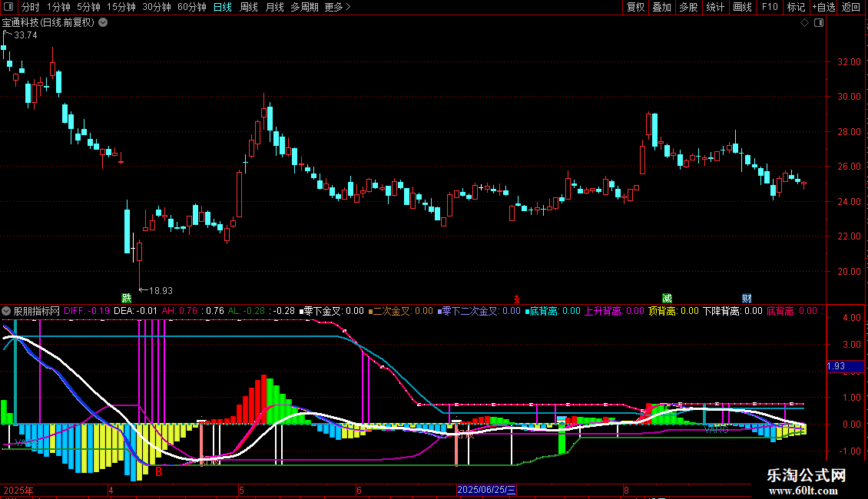
Task: Open the 多股 multi-stock view
Action: click(x=689, y=7)
